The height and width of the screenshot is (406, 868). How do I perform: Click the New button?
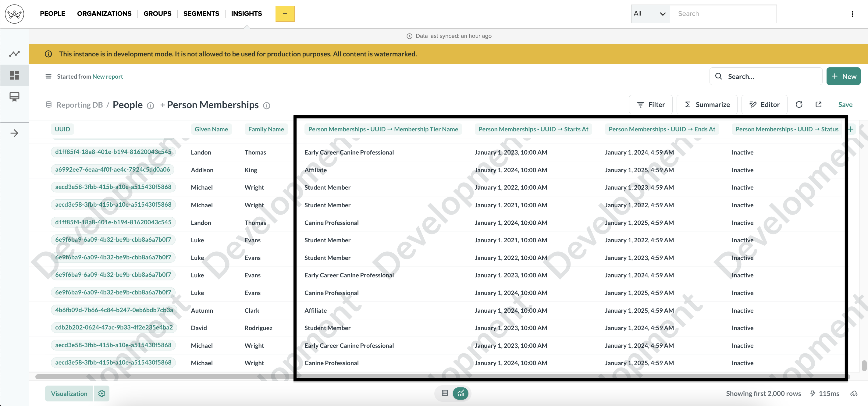[843, 77]
